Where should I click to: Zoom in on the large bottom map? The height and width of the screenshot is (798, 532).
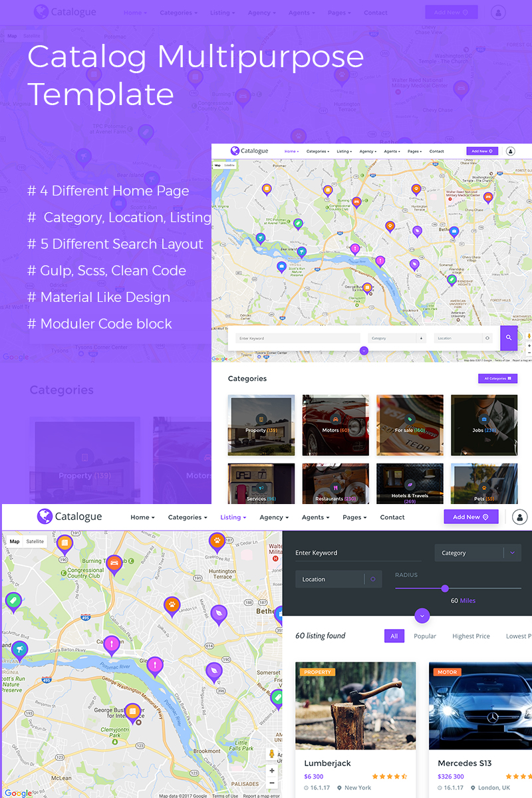point(271,771)
